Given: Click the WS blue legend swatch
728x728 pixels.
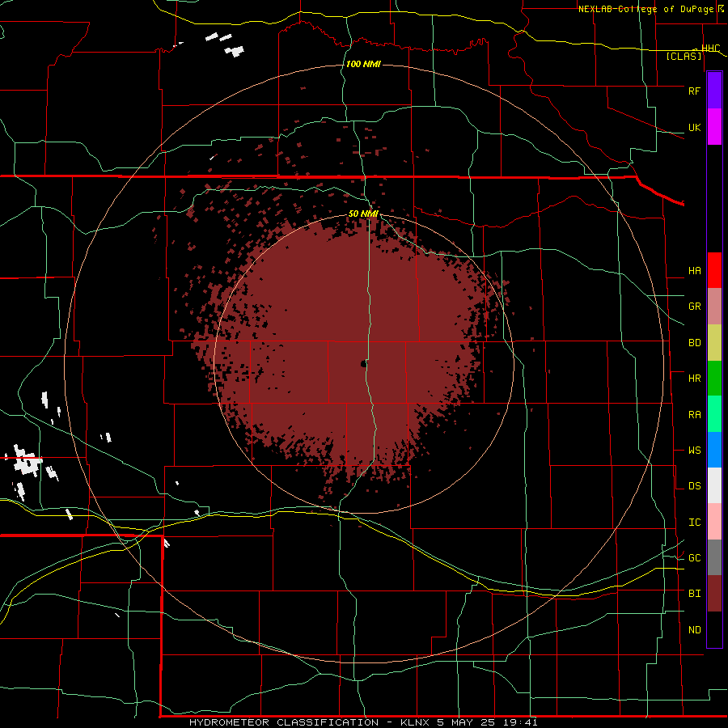Looking at the screenshot, I should (714, 450).
